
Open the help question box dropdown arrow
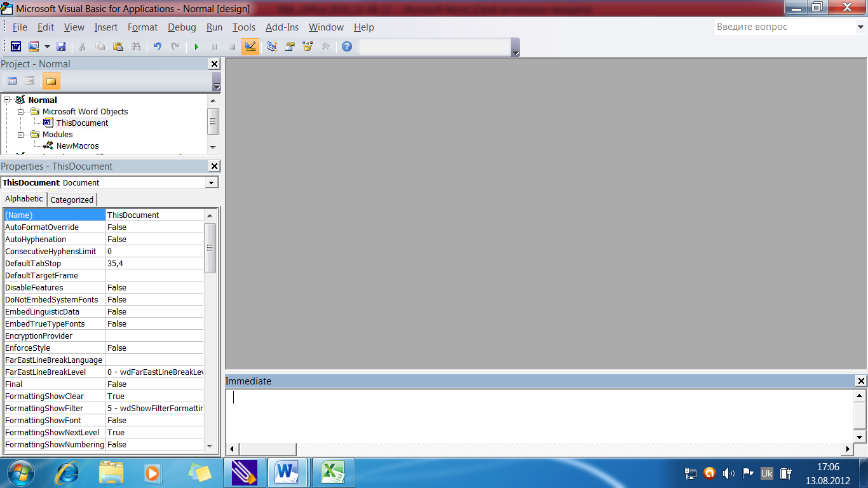[860, 27]
